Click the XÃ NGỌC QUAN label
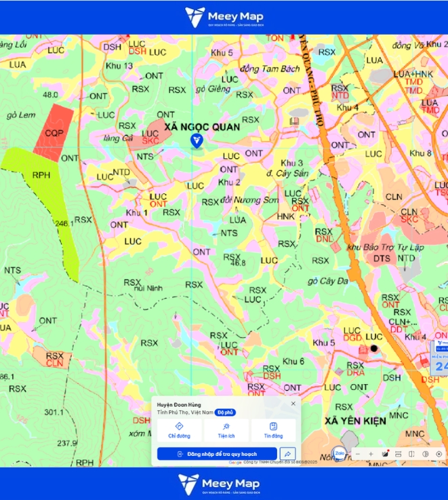This screenshot has height=500, width=448. [x=202, y=128]
